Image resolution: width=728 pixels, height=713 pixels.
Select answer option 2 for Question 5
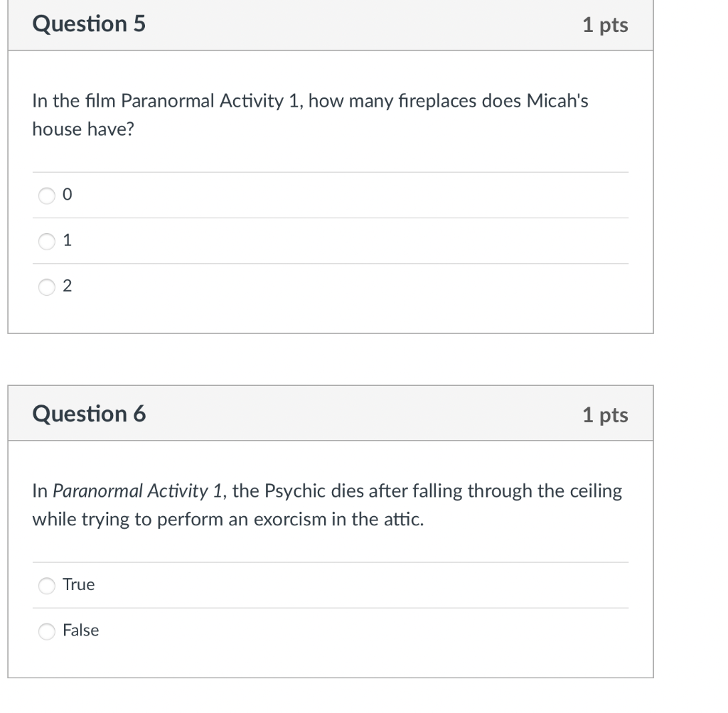pos(45,286)
